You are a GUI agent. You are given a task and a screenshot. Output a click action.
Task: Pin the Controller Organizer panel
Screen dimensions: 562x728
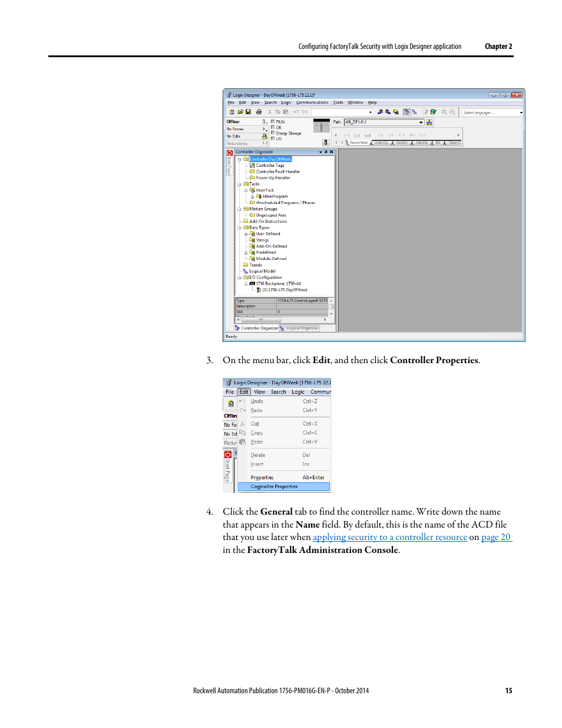326,152
